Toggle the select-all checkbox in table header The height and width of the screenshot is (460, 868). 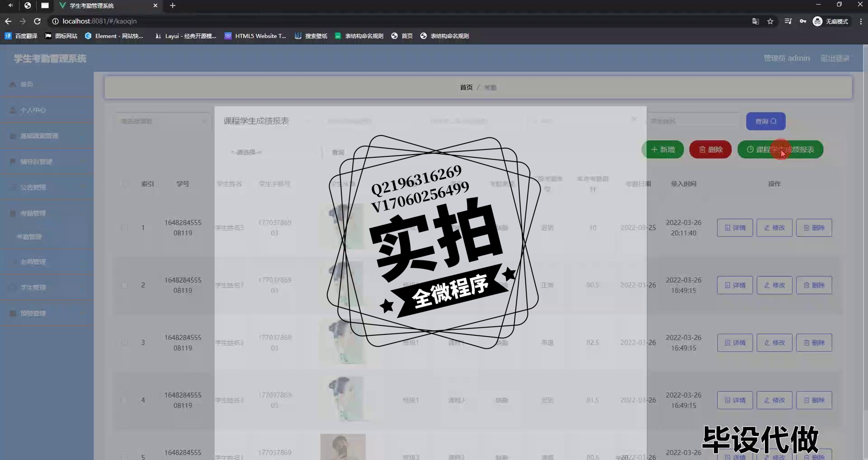[x=125, y=184]
